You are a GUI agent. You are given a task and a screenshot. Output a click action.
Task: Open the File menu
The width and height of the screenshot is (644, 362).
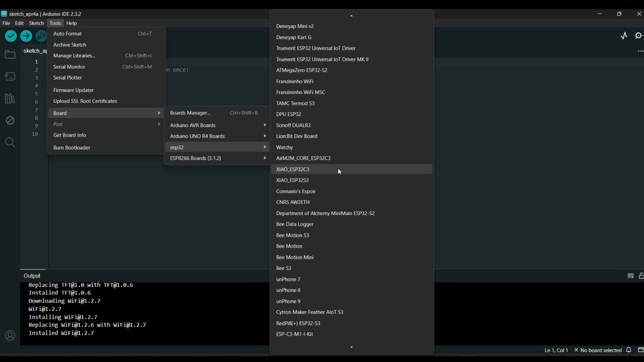click(6, 23)
